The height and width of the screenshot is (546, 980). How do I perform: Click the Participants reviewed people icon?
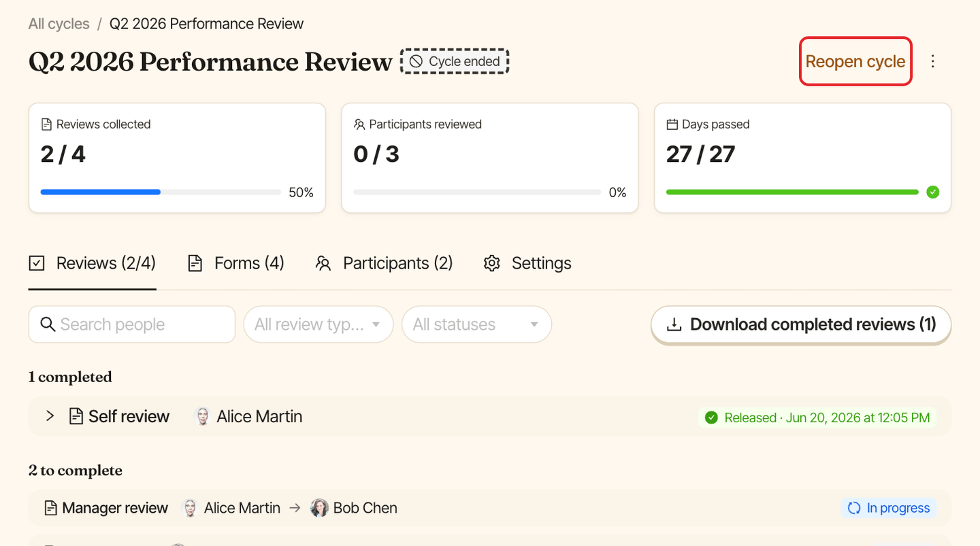pos(359,124)
